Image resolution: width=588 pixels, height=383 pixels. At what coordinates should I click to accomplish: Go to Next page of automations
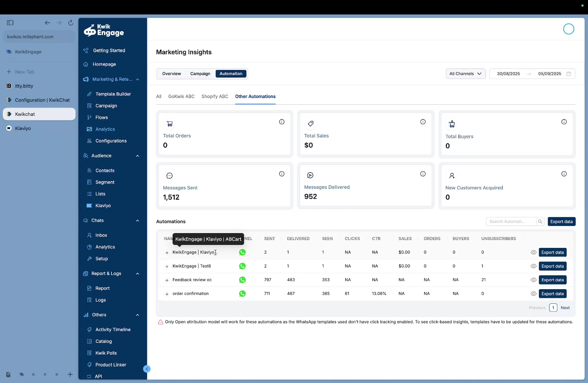(565, 308)
